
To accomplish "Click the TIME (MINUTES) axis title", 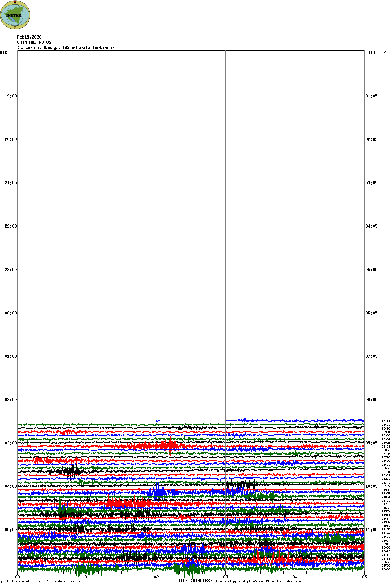I will pyautogui.click(x=195, y=581).
